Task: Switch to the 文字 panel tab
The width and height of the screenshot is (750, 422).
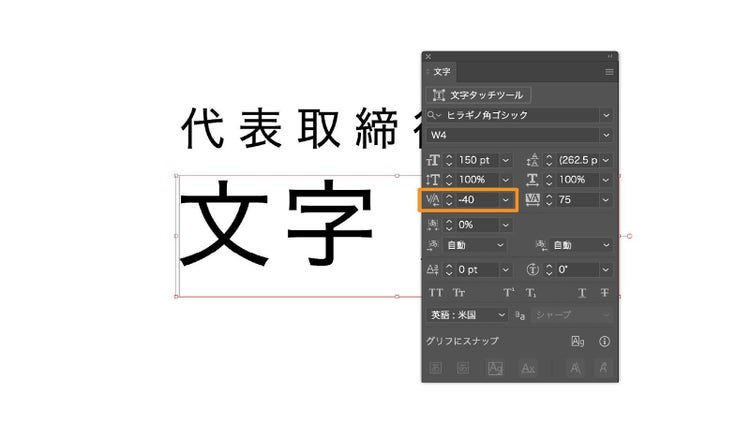Action: [x=441, y=72]
